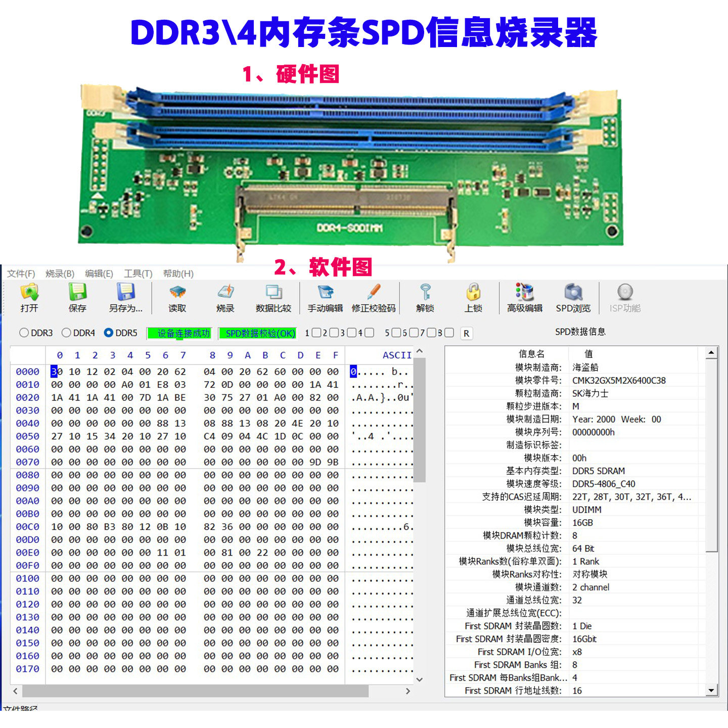728x728 pixels.
Task: Check slot checkbox number 1
Action: pyautogui.click(x=316, y=333)
